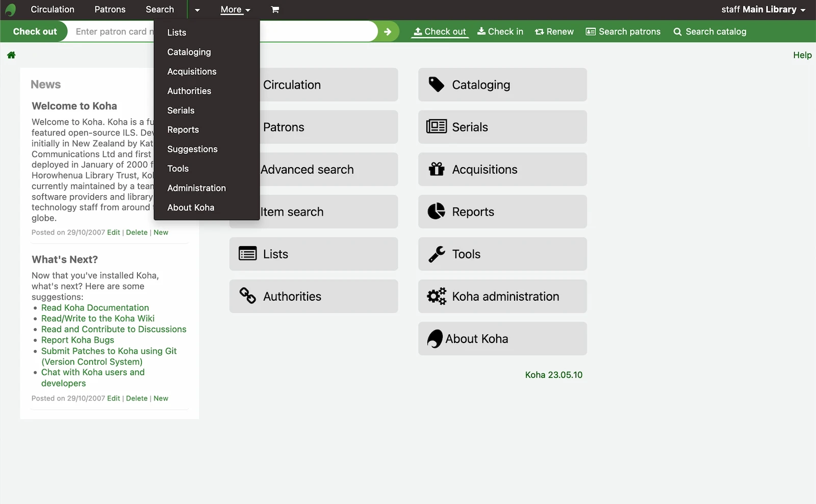This screenshot has height=504, width=816.
Task: Switch to the Search catalog tab
Action: pyautogui.click(x=710, y=32)
